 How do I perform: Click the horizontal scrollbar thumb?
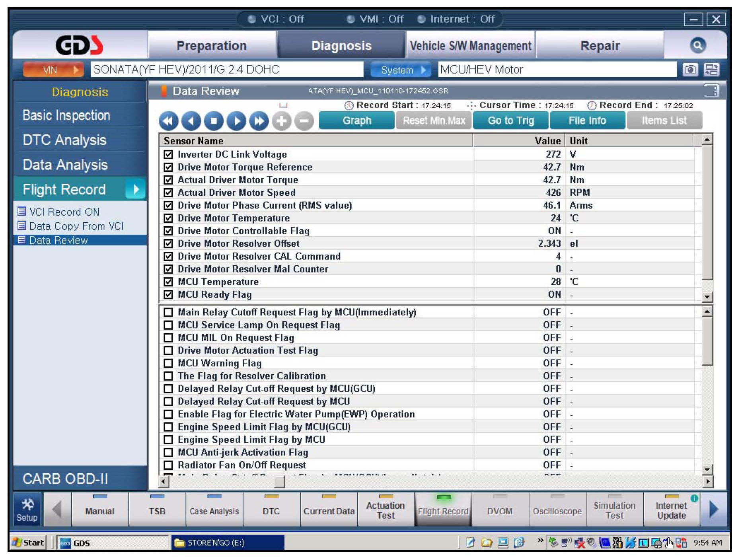click(x=279, y=482)
